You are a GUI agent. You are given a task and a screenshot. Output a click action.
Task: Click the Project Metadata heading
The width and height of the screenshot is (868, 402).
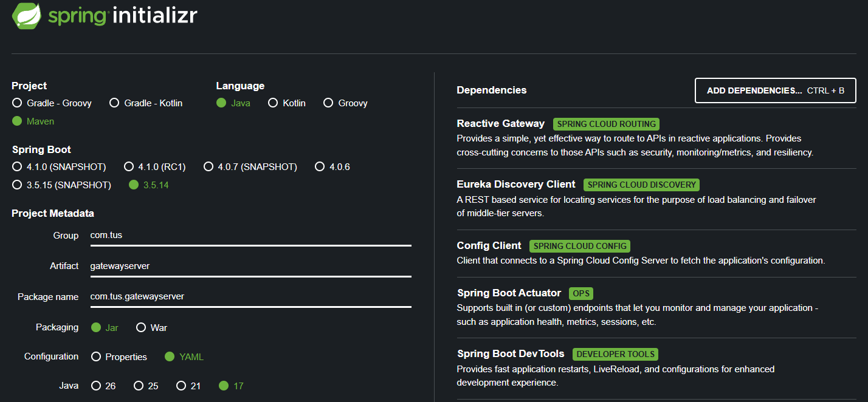(x=53, y=213)
